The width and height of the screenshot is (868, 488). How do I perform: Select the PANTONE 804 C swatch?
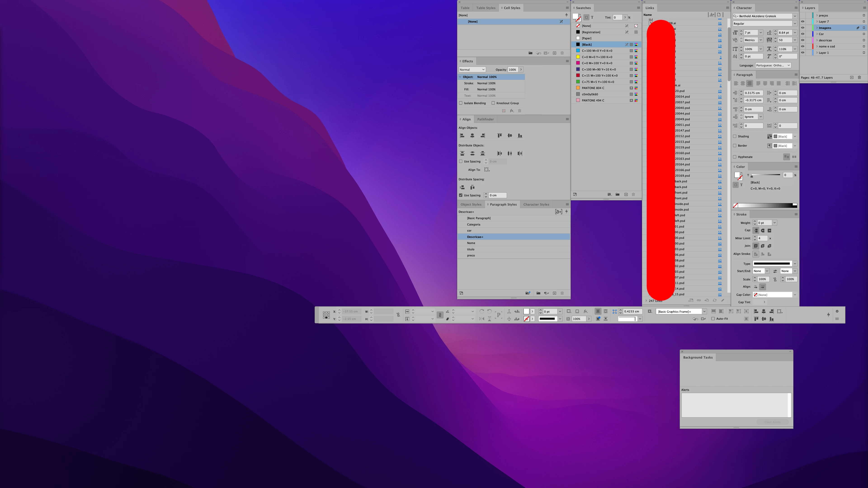[593, 88]
